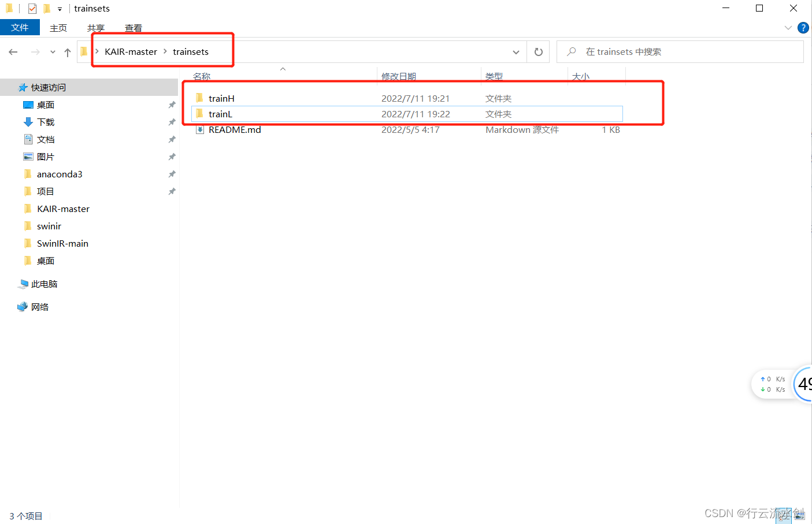Click the Properties checkmark icon in quick access toolbar
The width and height of the screenshot is (812, 524).
[32, 8]
